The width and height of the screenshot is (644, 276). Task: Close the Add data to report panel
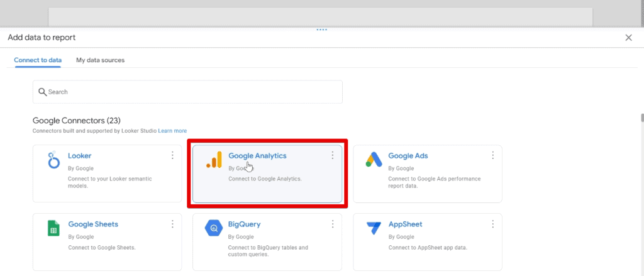(x=628, y=38)
